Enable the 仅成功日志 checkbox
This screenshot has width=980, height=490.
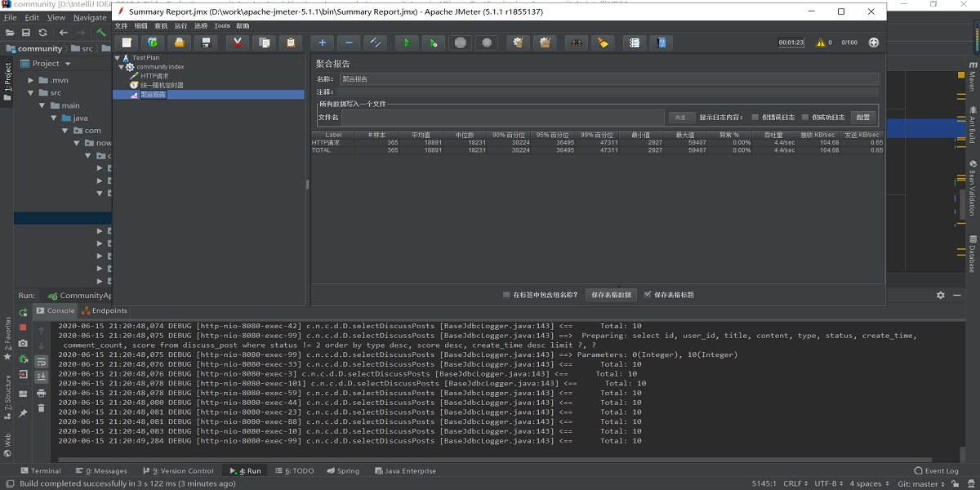point(805,118)
